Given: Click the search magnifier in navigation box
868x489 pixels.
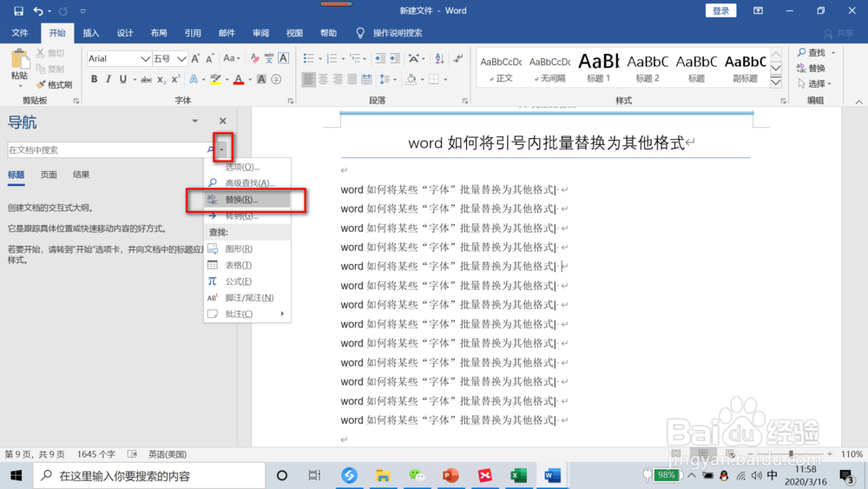Looking at the screenshot, I should (210, 149).
